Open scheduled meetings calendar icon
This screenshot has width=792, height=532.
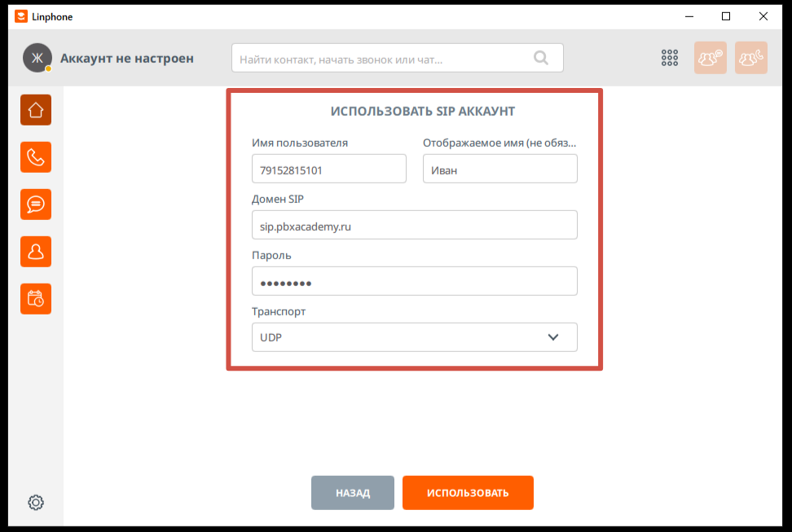36,299
